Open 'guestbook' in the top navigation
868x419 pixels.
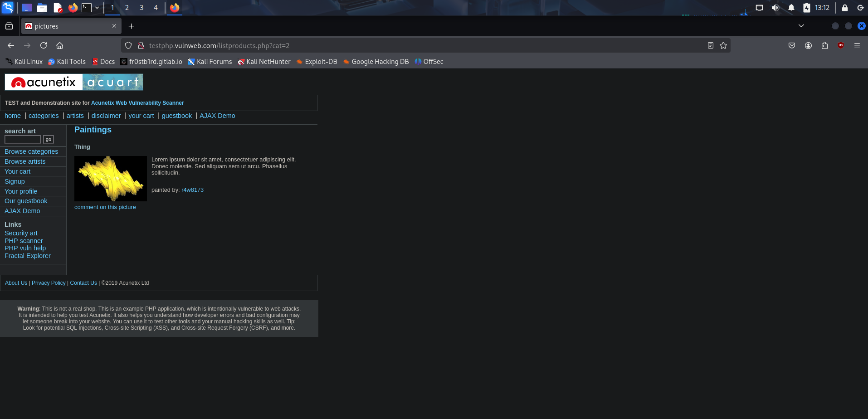coord(177,116)
